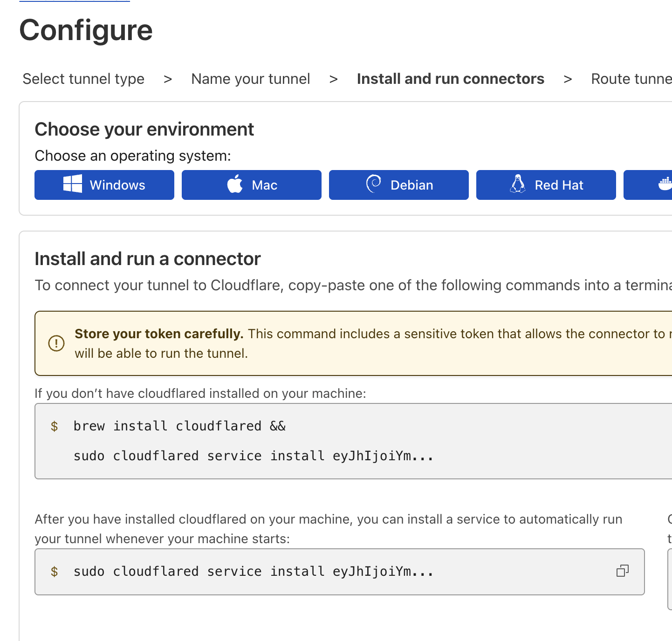This screenshot has height=641, width=672.
Task: Click the Install and run a connector heading
Action: pos(148,259)
